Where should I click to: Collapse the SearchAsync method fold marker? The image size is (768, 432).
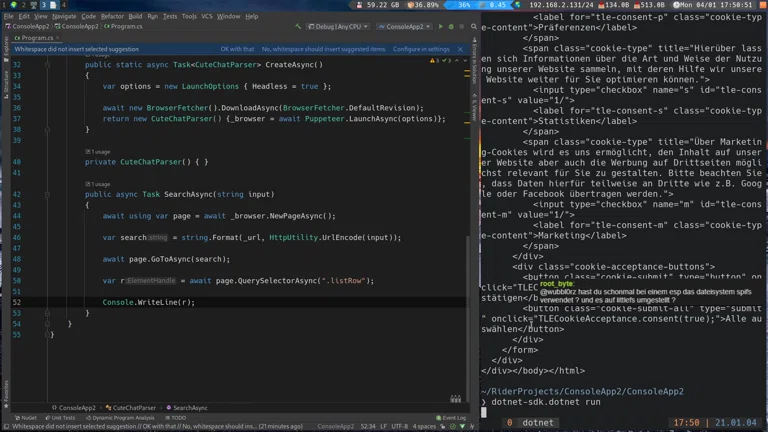[x=48, y=194]
